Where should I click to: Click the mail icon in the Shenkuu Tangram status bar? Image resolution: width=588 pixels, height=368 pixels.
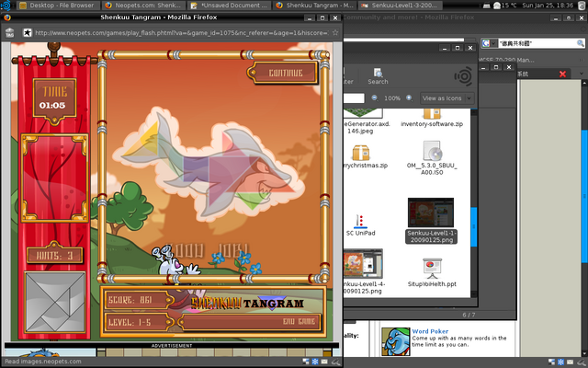pyautogui.click(x=324, y=362)
